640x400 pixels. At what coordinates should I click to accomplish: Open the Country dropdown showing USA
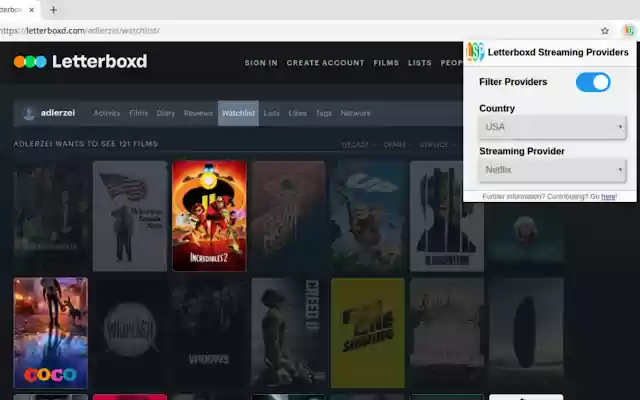click(553, 127)
